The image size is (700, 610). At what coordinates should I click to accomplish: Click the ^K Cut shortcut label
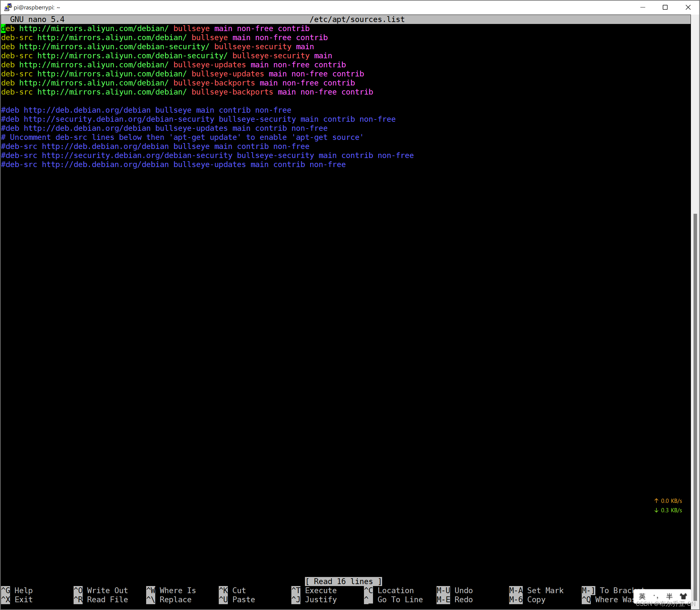point(232,590)
